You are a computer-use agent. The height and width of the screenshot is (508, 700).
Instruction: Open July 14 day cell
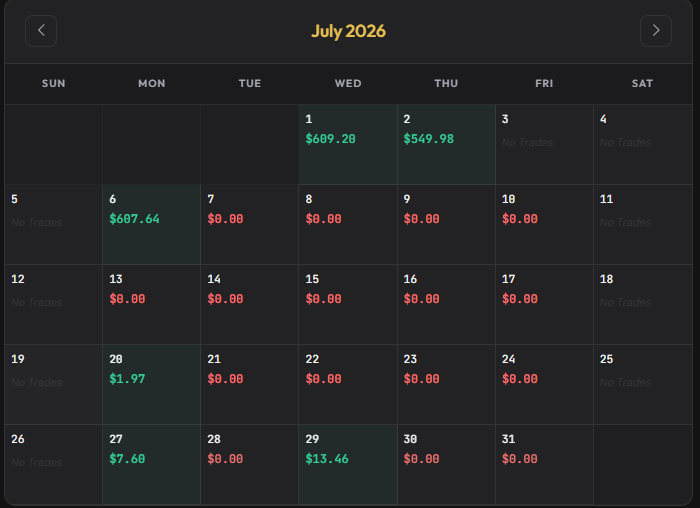click(250, 304)
